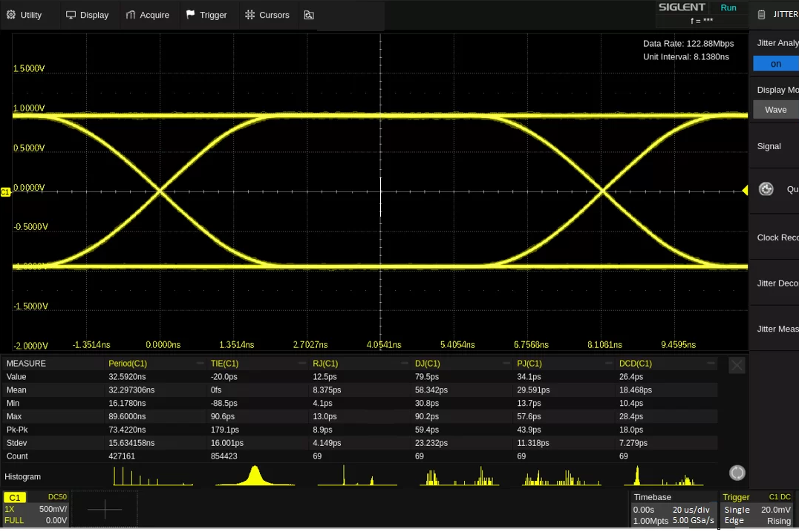Open the Quick action compass icon

pos(767,190)
